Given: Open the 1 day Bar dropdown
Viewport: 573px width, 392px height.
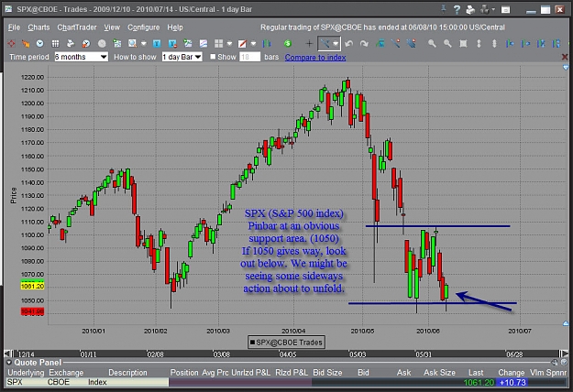Looking at the screenshot, I should tap(182, 57).
